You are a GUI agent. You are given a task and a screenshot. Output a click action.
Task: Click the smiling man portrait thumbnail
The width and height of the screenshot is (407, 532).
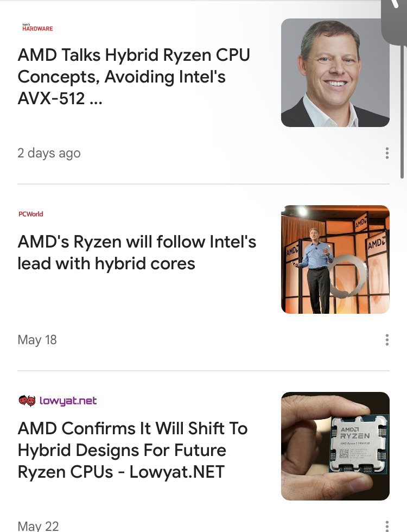[335, 73]
